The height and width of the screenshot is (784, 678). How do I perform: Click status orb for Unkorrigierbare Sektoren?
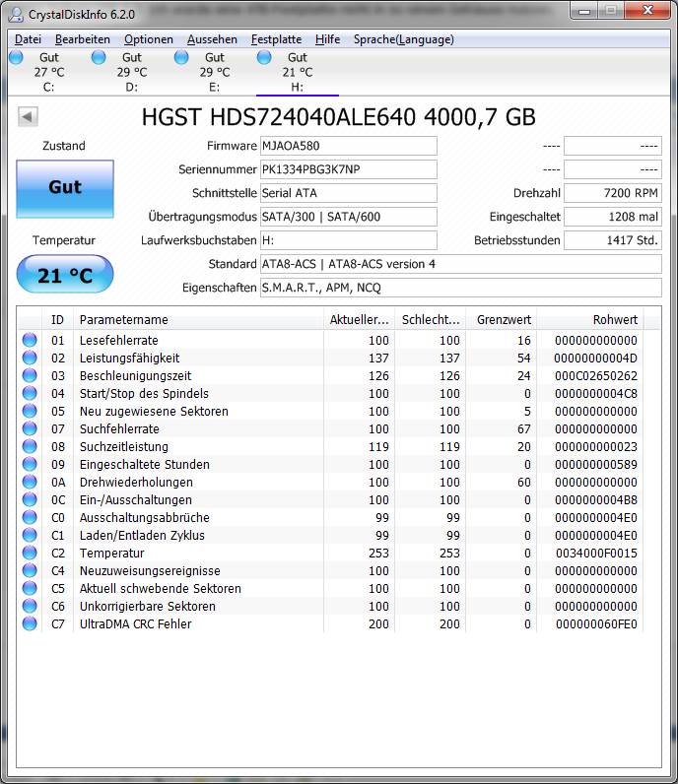tap(30, 607)
